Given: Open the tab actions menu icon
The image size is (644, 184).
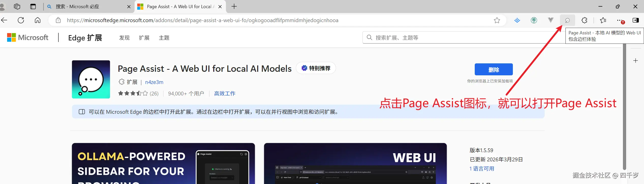Looking at the screenshot, I should click(33, 7).
